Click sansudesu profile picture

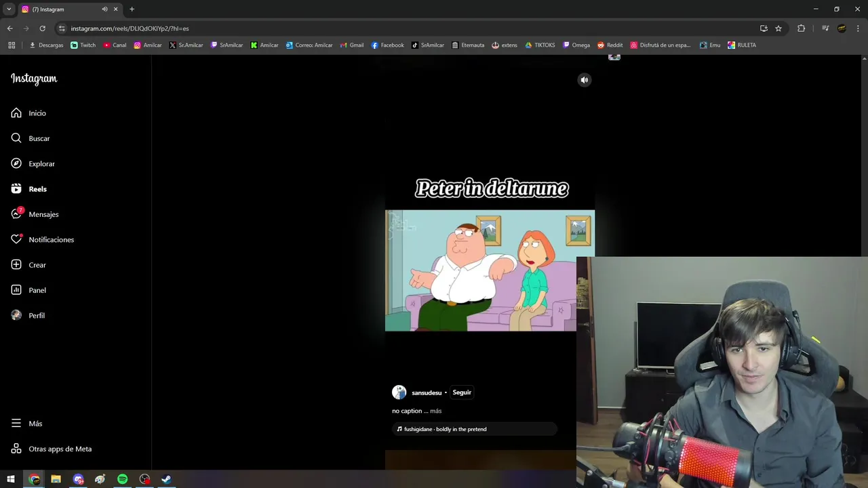[x=399, y=392]
